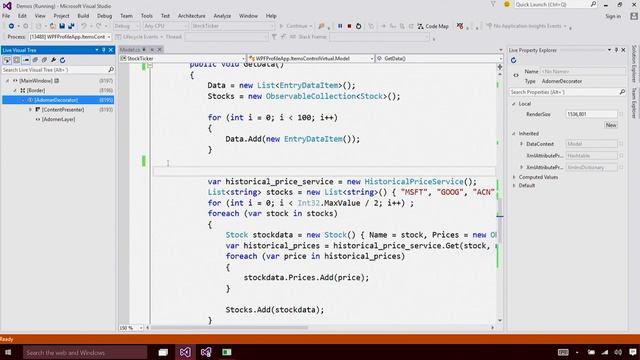Select AdornerLayer in visual tree

click(58, 120)
